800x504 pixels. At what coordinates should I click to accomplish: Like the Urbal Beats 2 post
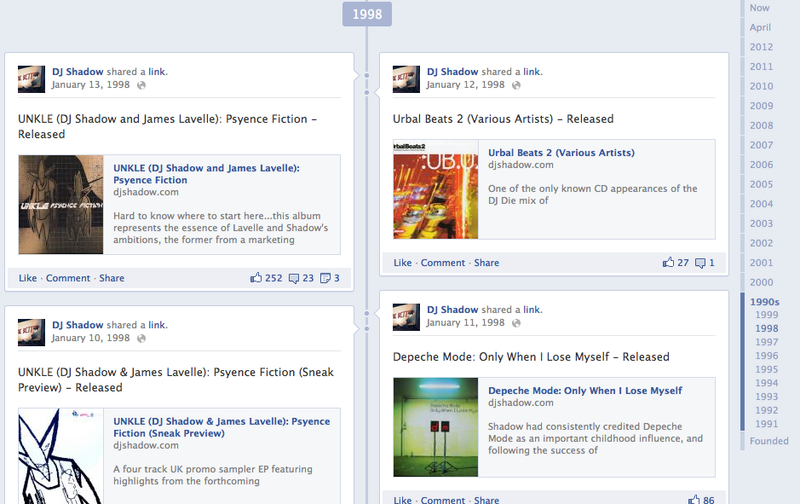point(402,263)
